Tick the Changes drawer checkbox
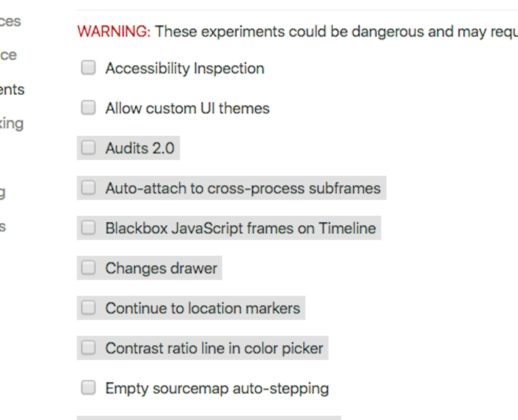 88,268
